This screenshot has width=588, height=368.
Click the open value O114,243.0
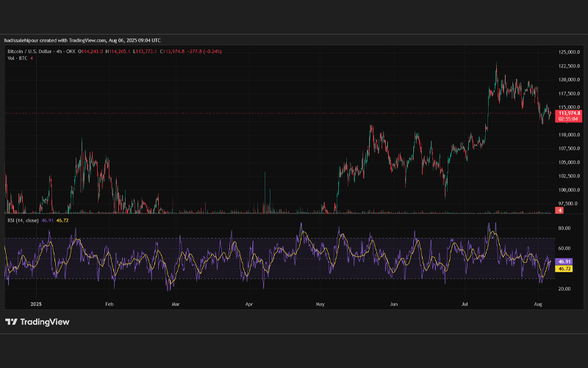tap(90, 52)
